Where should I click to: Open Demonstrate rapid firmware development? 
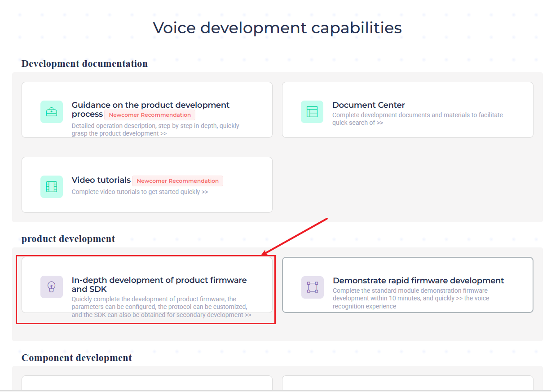coord(419,281)
